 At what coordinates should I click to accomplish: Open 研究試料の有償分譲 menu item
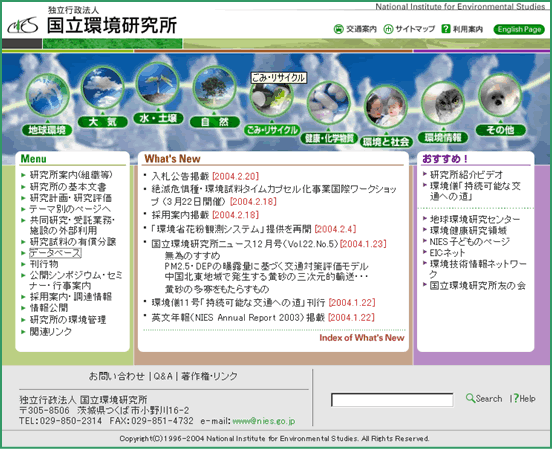tap(73, 242)
